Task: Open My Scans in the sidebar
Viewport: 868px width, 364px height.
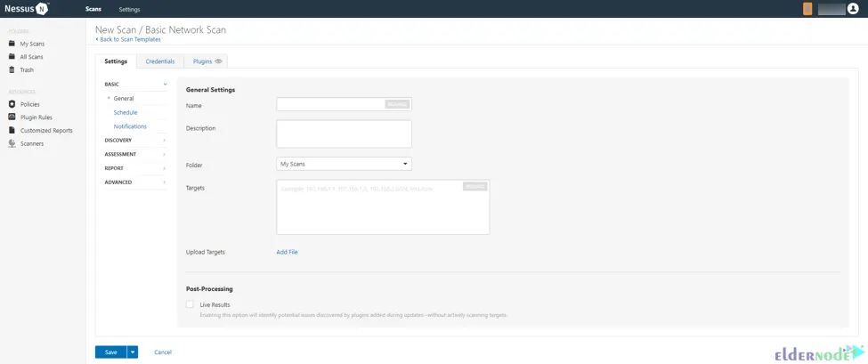Action: [x=33, y=44]
